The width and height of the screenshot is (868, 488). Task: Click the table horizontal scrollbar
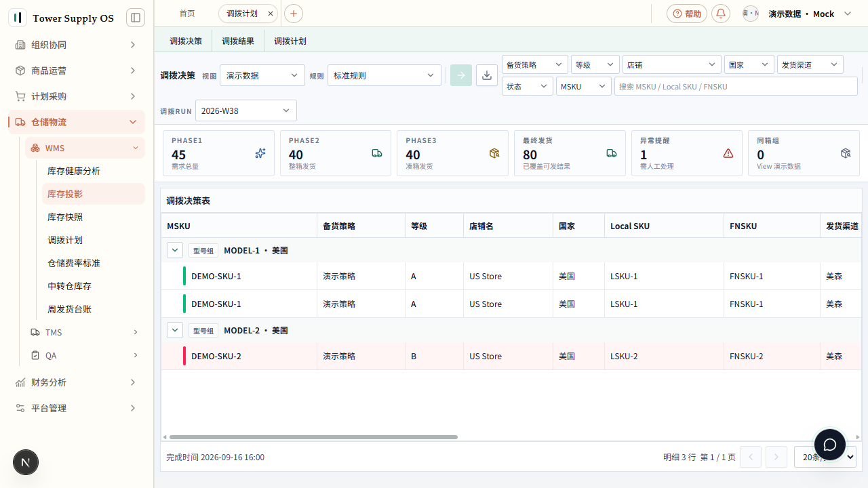[313, 437]
